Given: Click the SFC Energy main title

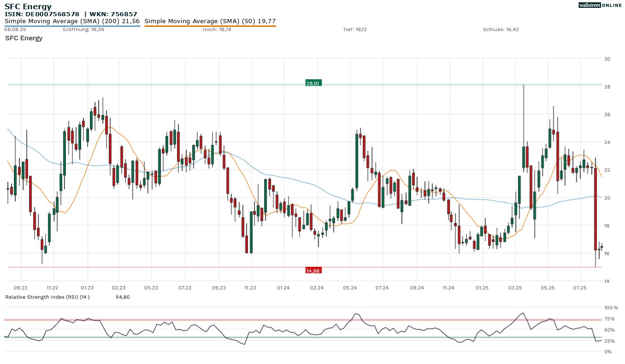Looking at the screenshot, I should [28, 6].
